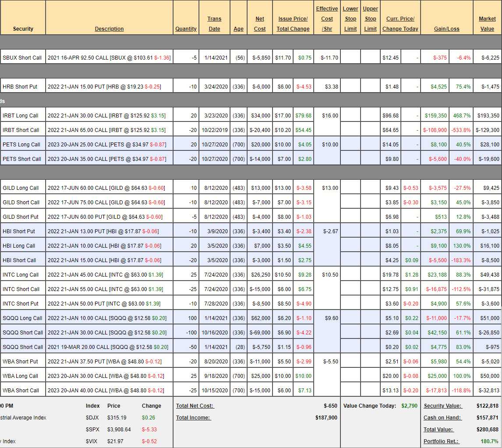Sort by the Quantity column header
The width and height of the screenshot is (502, 448).
click(x=186, y=29)
